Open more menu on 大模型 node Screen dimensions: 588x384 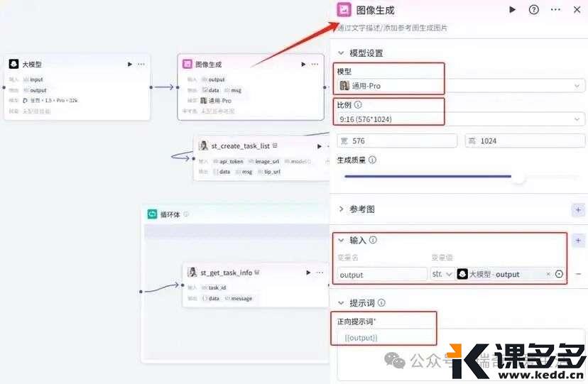click(x=141, y=65)
